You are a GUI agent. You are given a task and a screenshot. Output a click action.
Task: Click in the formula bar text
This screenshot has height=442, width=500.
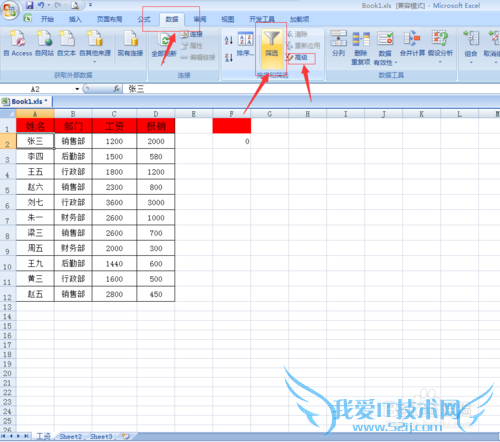(136, 89)
